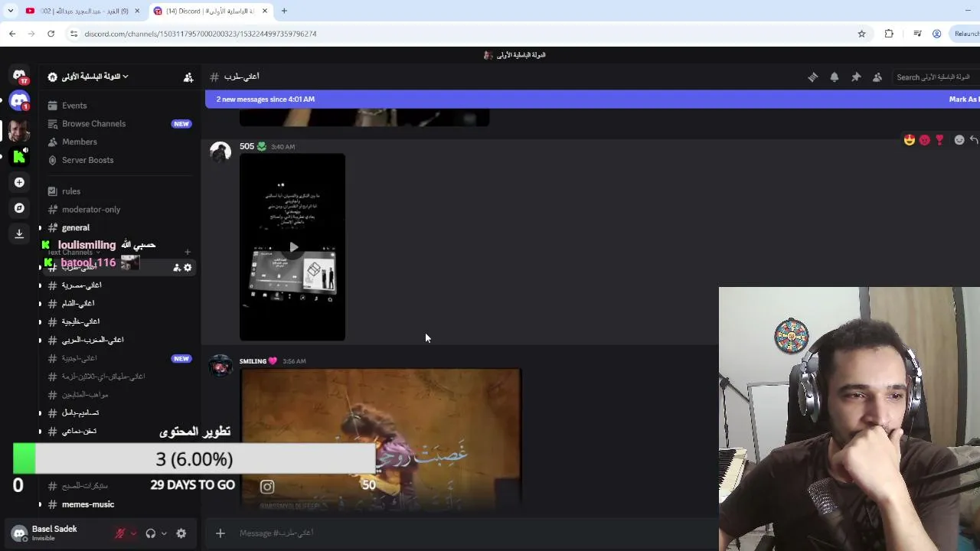The height and width of the screenshot is (551, 980).
Task: Open the server with the blue Discord logo
Action: pos(19,101)
